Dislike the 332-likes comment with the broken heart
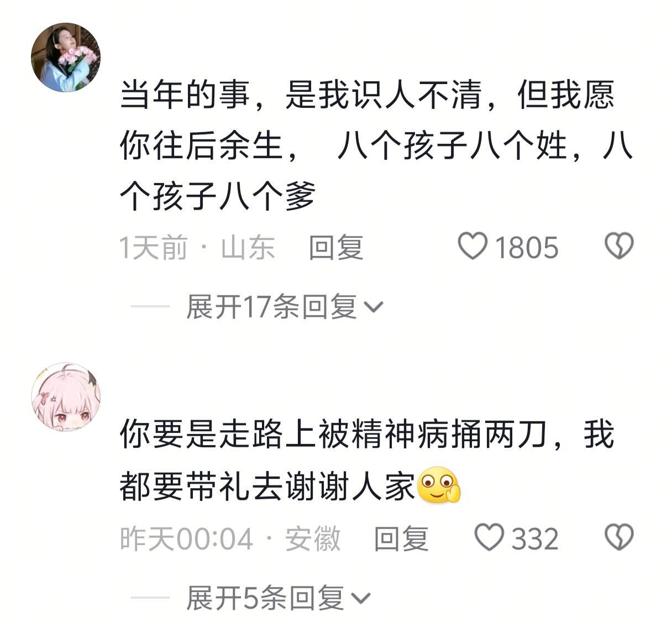The image size is (672, 628). (619, 537)
